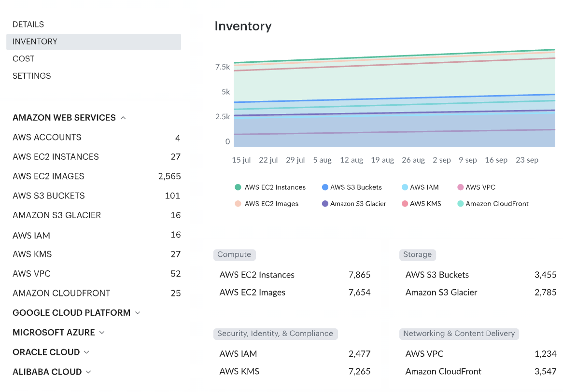The width and height of the screenshot is (563, 392).
Task: Select AWS KMS in the sidebar
Action: [x=97, y=254]
